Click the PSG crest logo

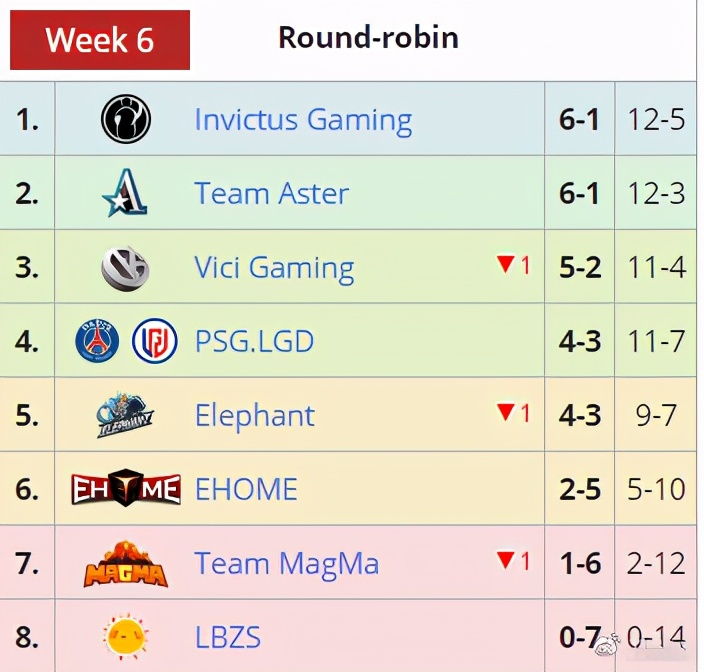(x=97, y=341)
